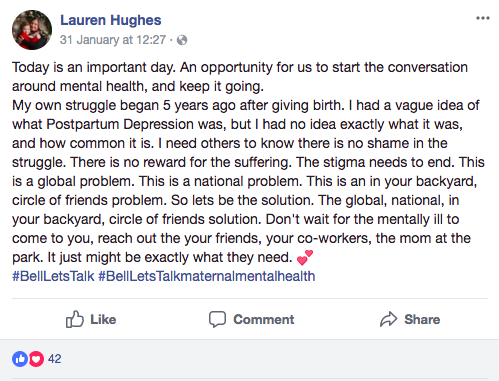Click the Share text label
Image resolution: width=499 pixels, height=381 pixels.
[422, 320]
